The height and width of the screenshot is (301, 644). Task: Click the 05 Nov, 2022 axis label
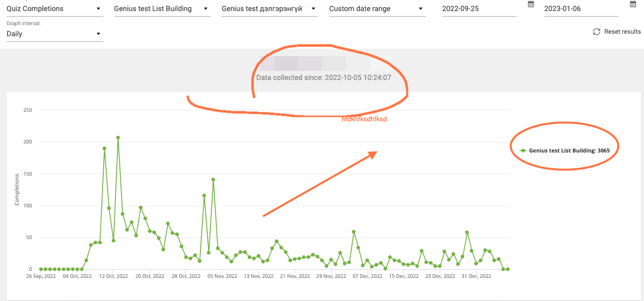(x=223, y=276)
